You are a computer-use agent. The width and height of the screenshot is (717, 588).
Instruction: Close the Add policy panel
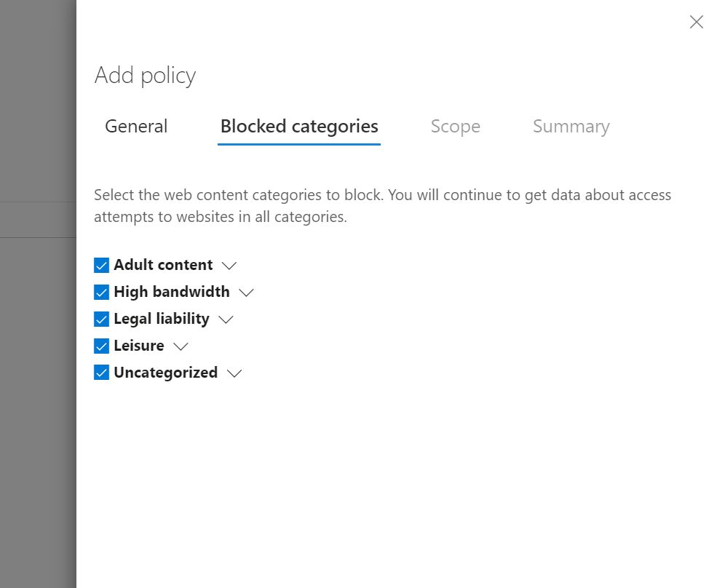tap(697, 22)
